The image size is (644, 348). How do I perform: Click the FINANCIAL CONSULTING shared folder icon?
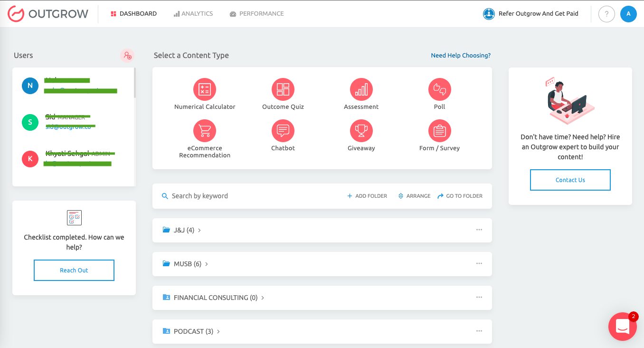pos(166,298)
